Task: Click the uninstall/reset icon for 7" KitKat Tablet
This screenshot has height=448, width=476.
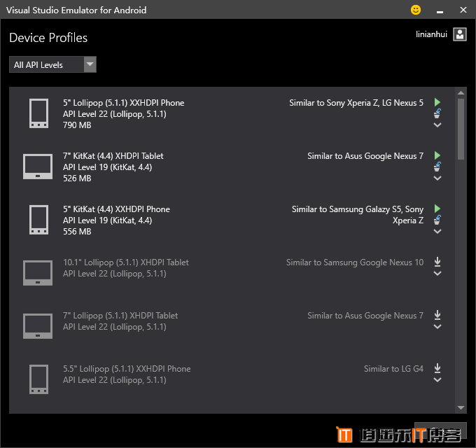Action: tap(437, 167)
